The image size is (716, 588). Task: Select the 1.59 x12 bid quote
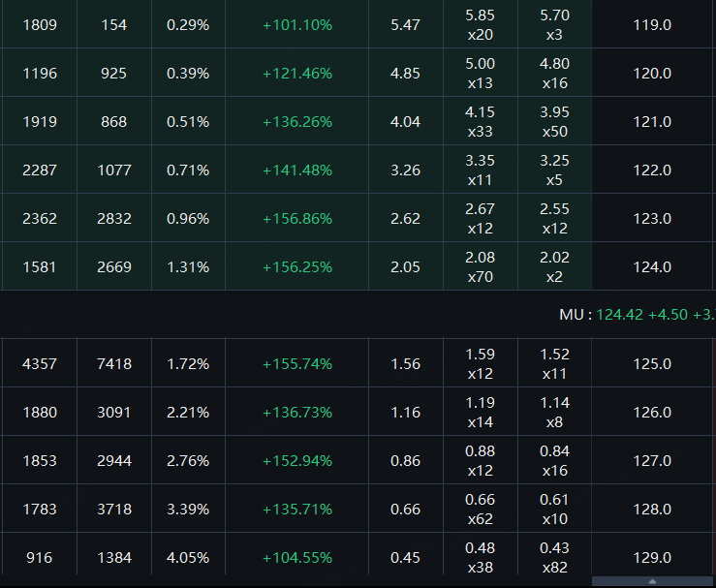coord(481,364)
